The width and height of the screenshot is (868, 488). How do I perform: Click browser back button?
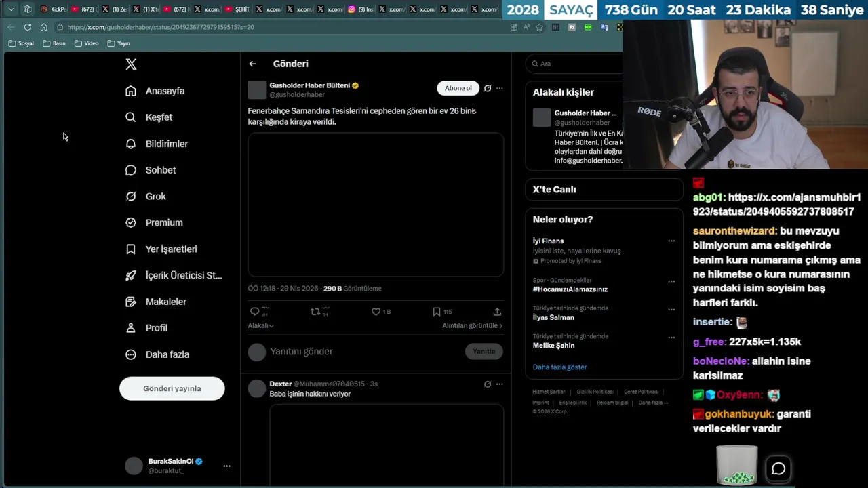click(x=11, y=27)
